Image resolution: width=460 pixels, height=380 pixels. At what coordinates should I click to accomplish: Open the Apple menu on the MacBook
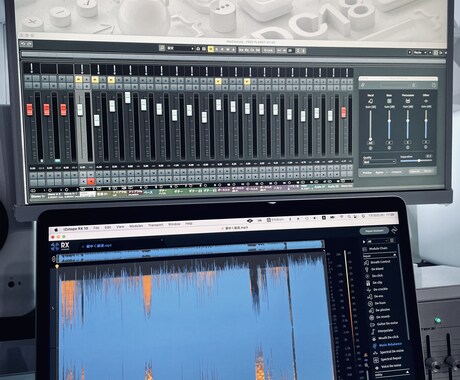[x=56, y=230]
